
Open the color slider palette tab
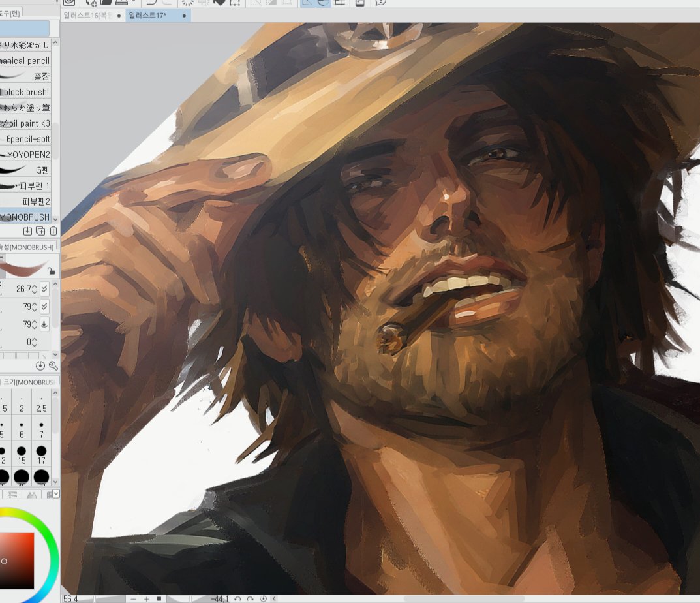[12, 495]
